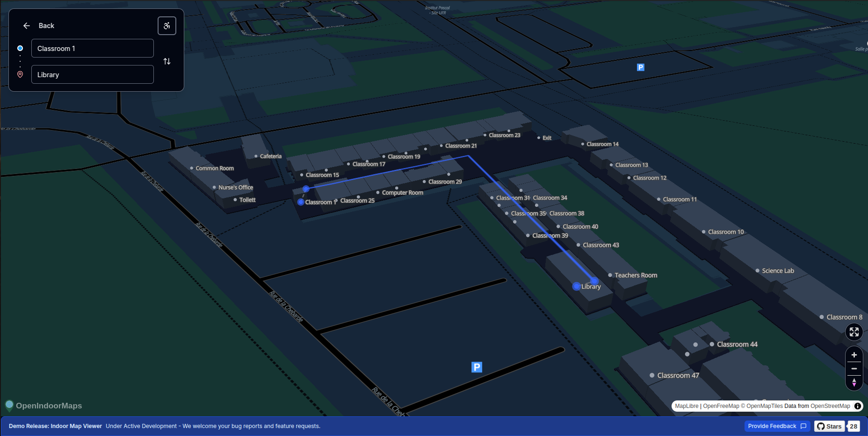
Task: Toggle accessible route mode wheelchair icon
Action: [x=167, y=26]
